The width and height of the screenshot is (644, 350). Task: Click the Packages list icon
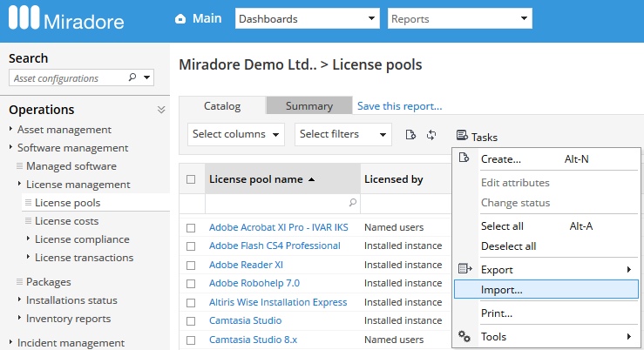[19, 281]
